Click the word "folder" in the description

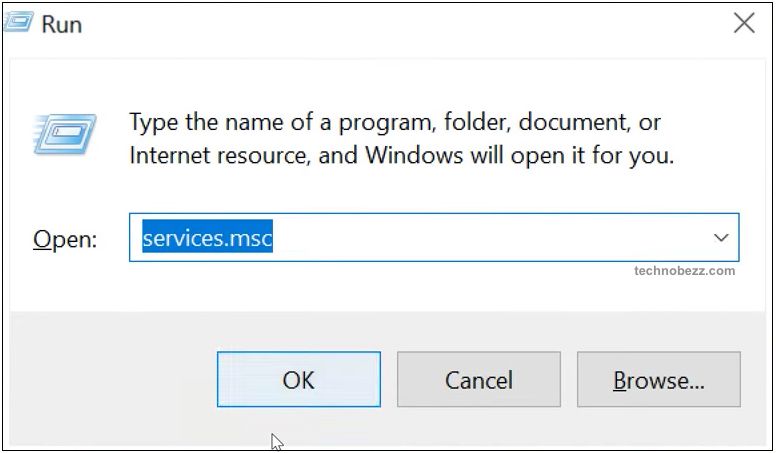477,122
